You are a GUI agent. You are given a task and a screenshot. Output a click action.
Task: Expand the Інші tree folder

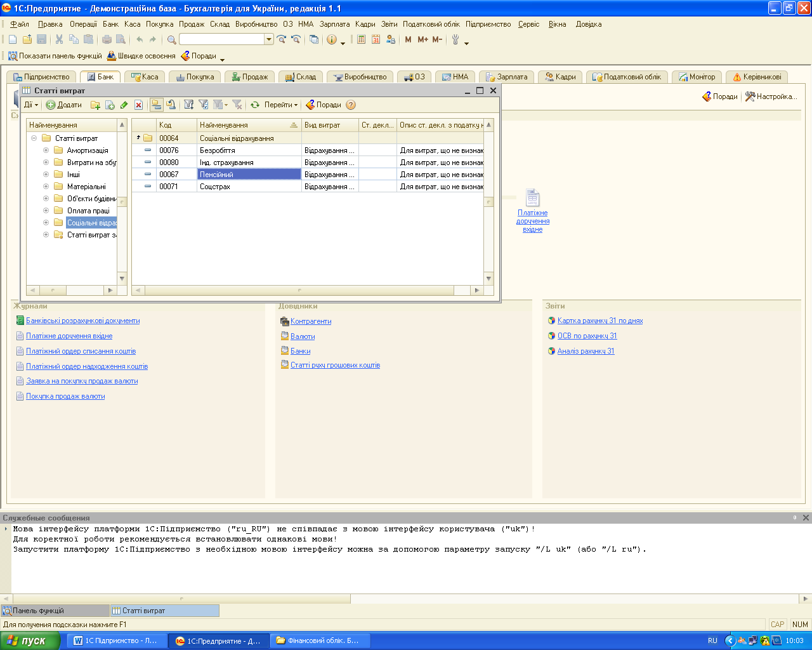[x=46, y=174]
